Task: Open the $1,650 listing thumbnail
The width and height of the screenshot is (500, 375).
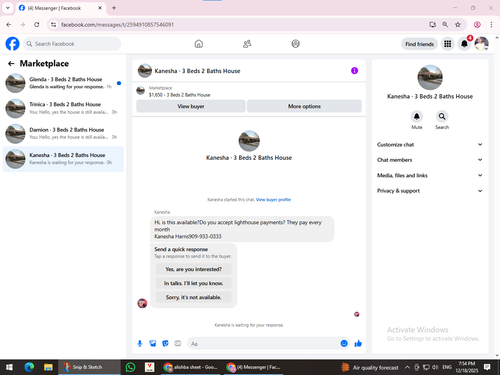Action: click(141, 91)
